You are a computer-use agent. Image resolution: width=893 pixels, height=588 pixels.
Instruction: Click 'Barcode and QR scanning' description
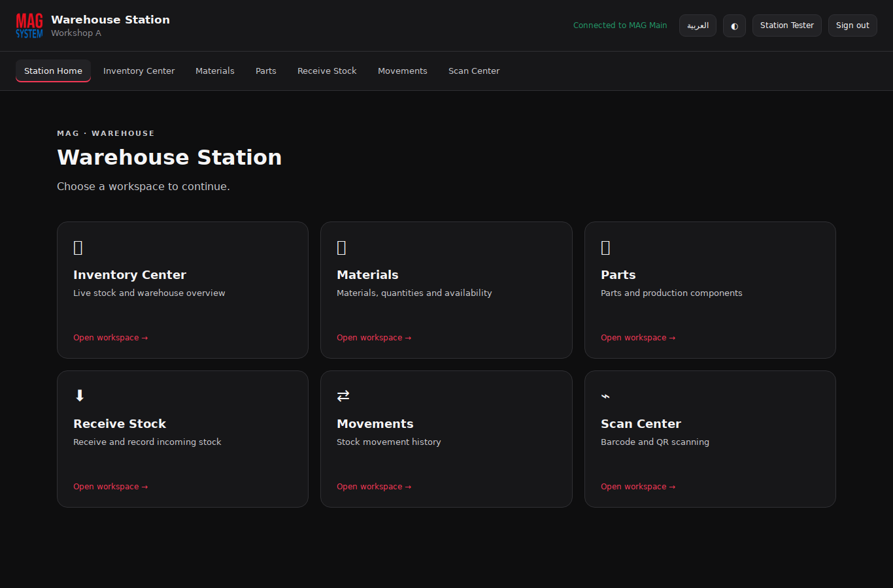click(x=655, y=442)
